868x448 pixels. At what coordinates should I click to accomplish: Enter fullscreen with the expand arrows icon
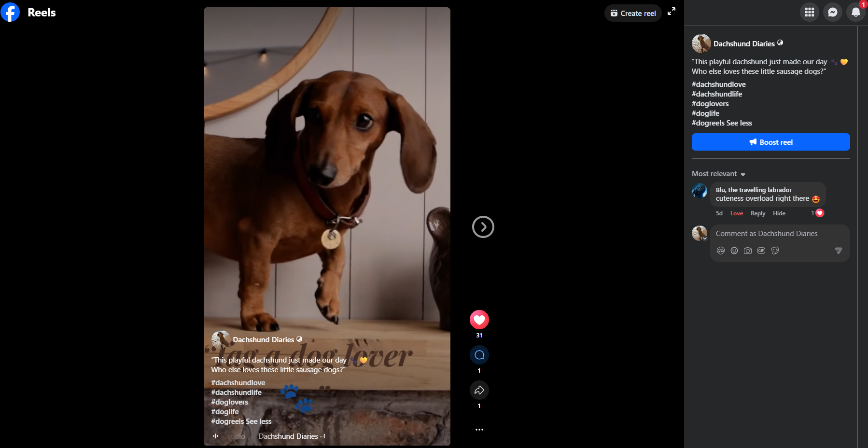tap(672, 11)
